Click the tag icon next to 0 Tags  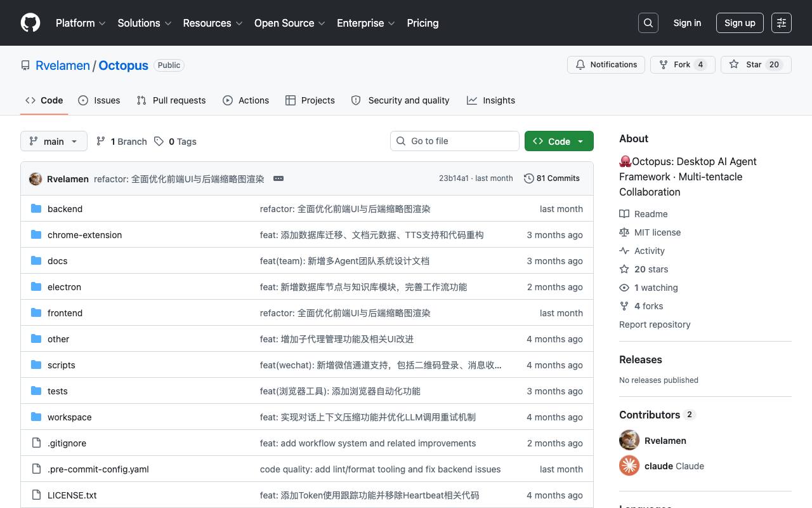(159, 141)
